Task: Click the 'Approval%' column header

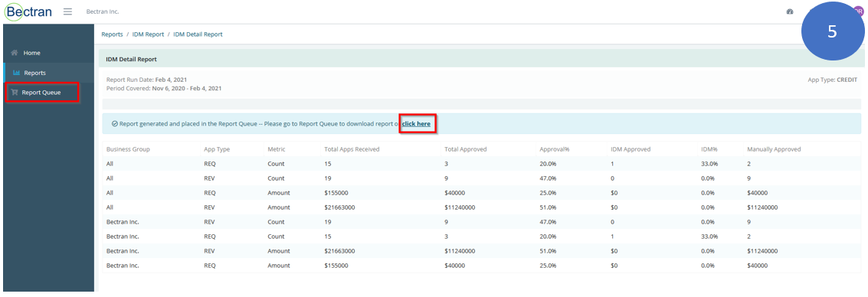Action: pos(554,149)
